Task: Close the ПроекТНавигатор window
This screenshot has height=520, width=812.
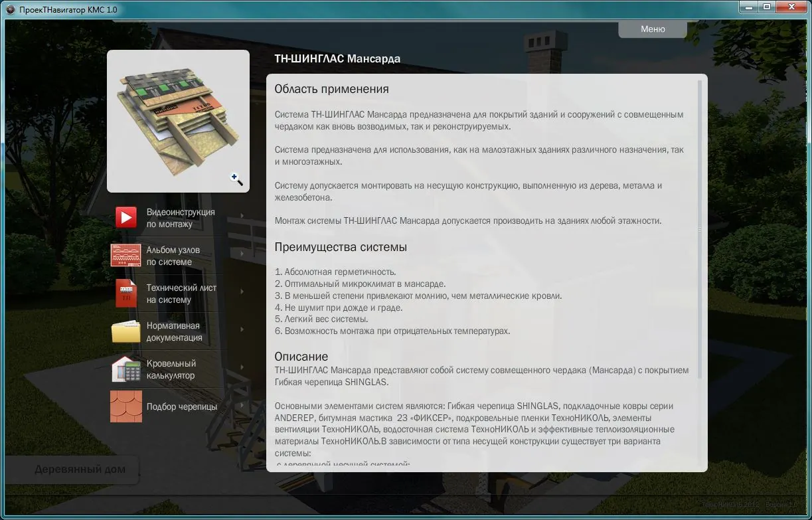Action: coord(790,7)
